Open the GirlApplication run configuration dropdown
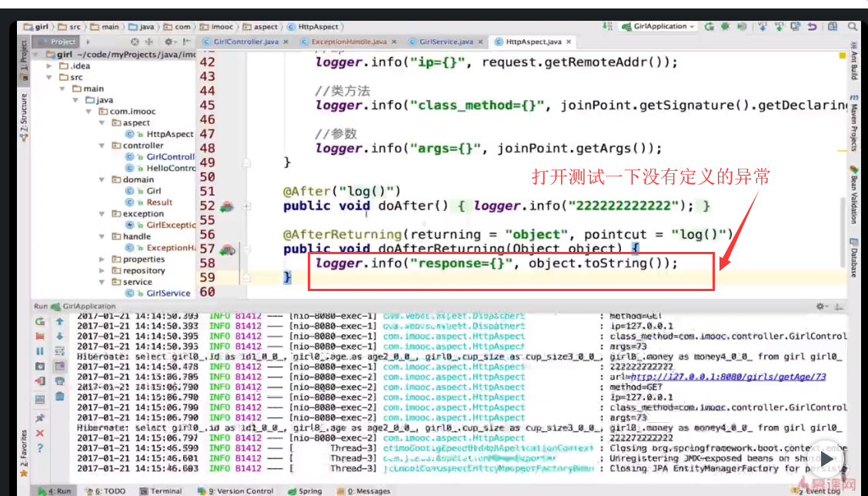 659,27
